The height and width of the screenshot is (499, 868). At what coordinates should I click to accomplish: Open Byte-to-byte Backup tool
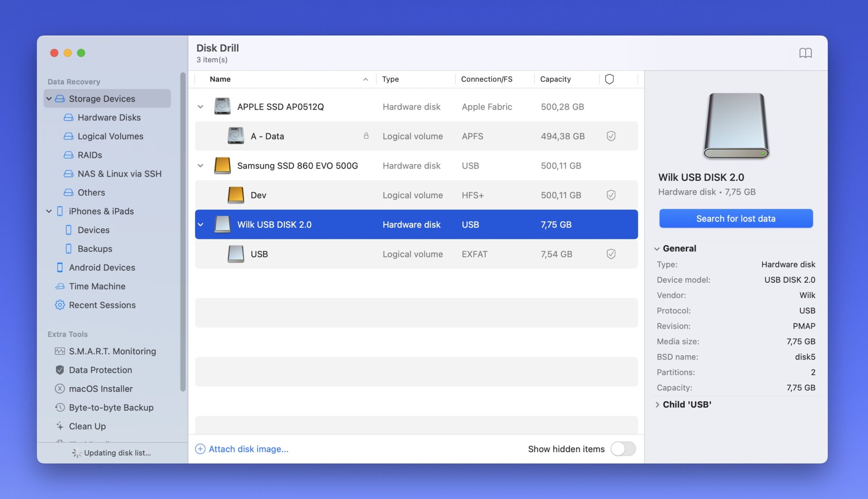(111, 408)
